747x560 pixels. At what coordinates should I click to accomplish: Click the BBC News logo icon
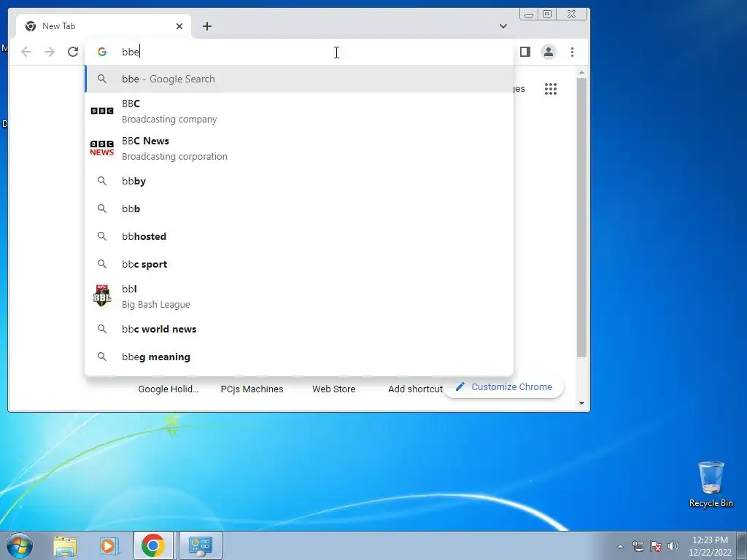[102, 148]
